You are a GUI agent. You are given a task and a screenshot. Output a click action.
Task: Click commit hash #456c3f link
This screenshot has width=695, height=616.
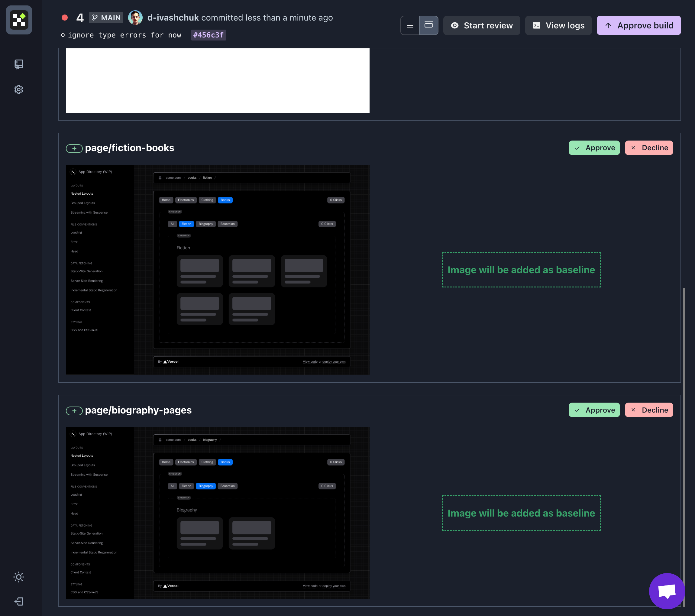click(x=208, y=35)
